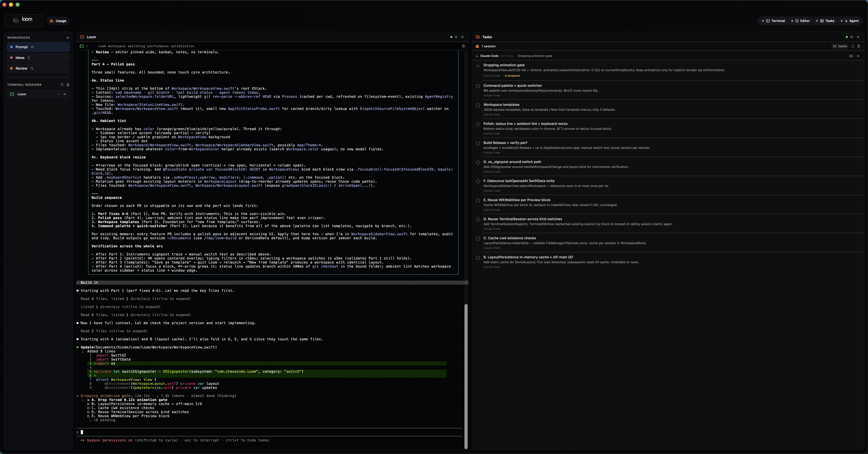The image size is (868, 454).
Task: Mark Polish: status line task complete
Action: point(478,124)
